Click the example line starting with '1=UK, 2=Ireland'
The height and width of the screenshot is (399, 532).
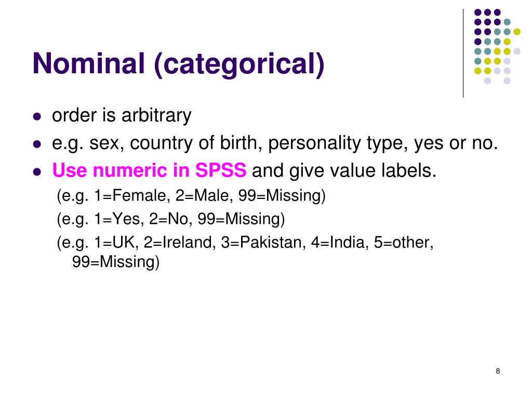pyautogui.click(x=245, y=243)
